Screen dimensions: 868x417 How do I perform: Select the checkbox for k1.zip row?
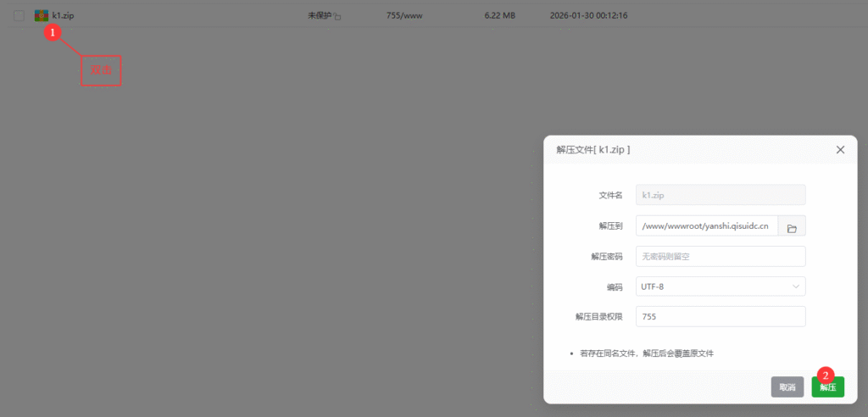(19, 15)
